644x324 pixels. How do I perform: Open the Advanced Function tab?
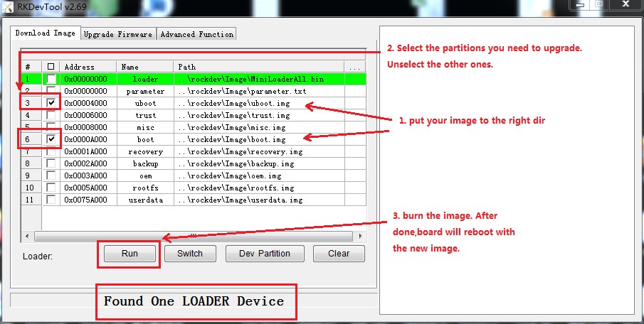[196, 34]
